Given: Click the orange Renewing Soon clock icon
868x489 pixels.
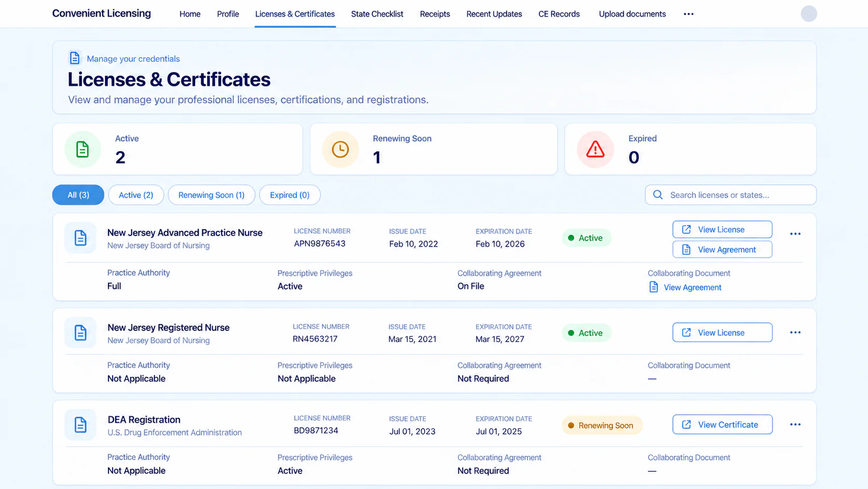Looking at the screenshot, I should [341, 150].
